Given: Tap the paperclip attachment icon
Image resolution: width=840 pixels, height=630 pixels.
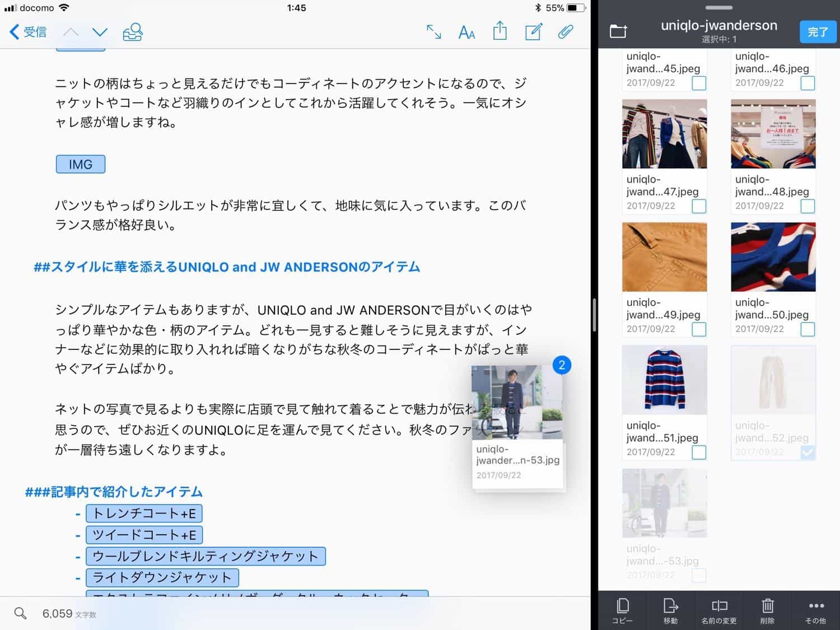Looking at the screenshot, I should point(566,32).
